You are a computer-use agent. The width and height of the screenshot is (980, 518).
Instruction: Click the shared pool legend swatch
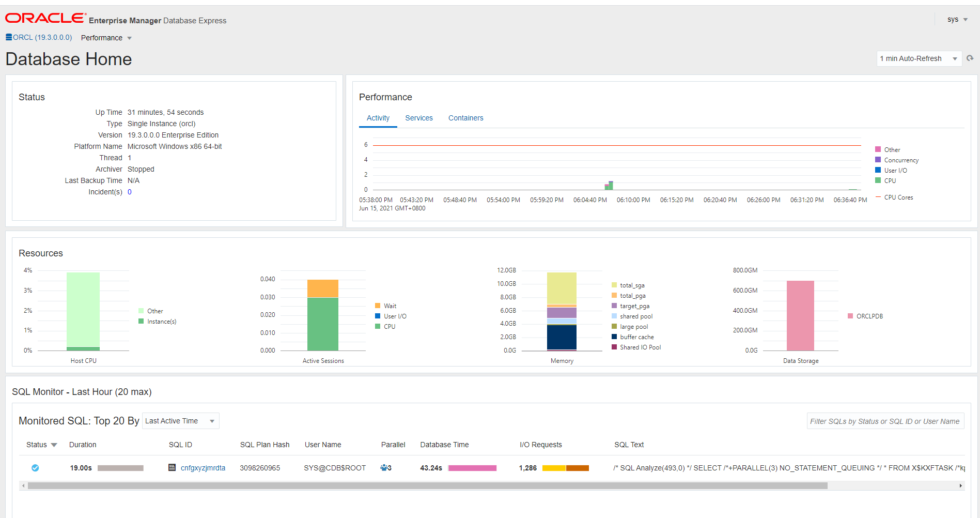point(614,316)
